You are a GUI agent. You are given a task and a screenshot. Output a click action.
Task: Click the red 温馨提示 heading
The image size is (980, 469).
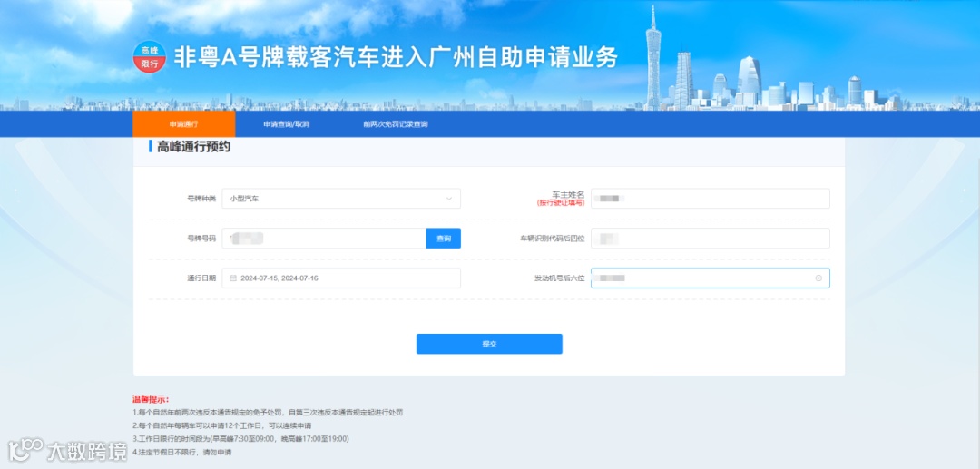[x=151, y=399]
